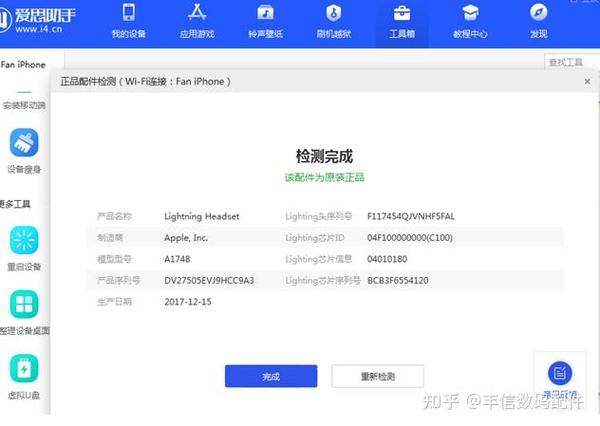This screenshot has height=426, width=600.
Task: Click 完成 button
Action: tap(271, 376)
